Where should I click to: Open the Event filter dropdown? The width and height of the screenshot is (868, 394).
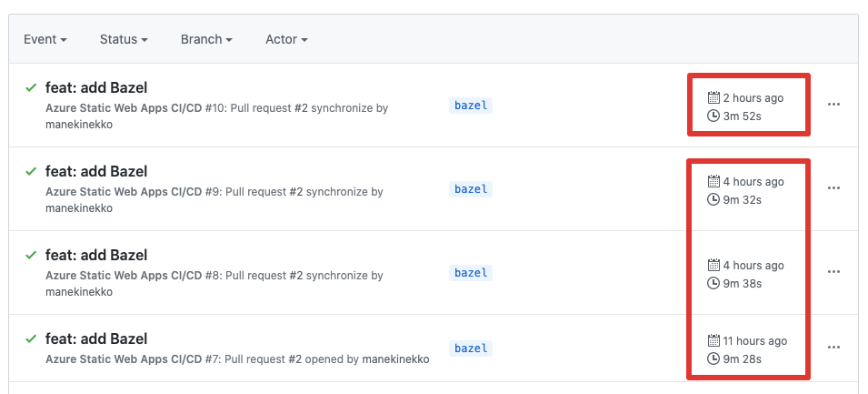point(45,39)
